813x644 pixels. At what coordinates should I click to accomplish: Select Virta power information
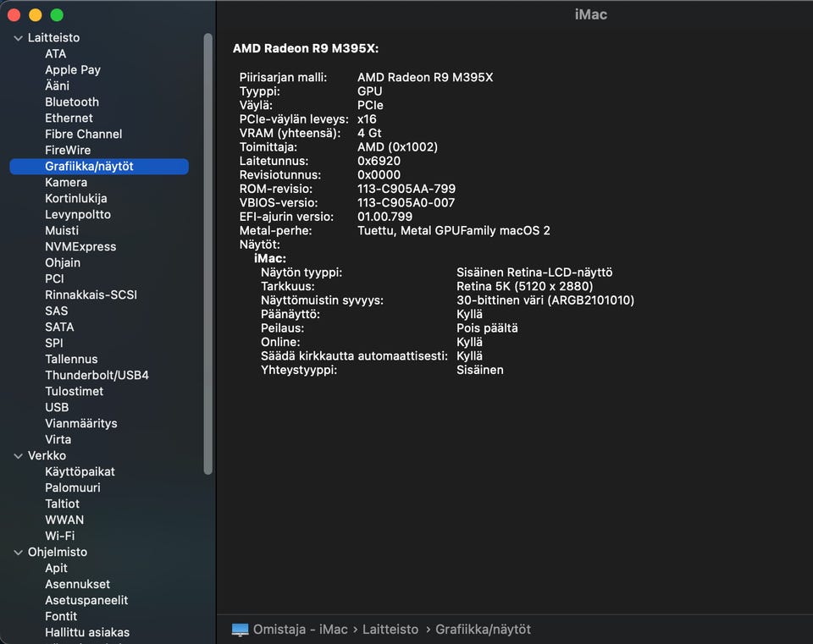[58, 439]
